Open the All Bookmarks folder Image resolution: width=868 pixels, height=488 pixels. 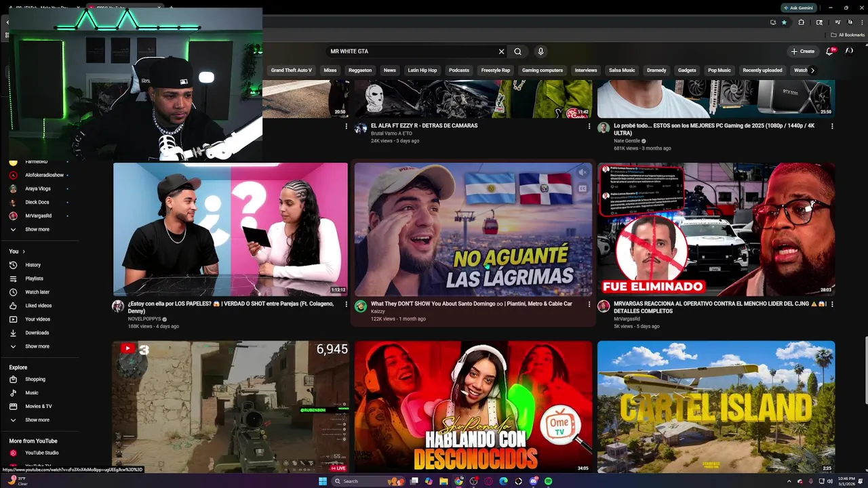tap(848, 35)
